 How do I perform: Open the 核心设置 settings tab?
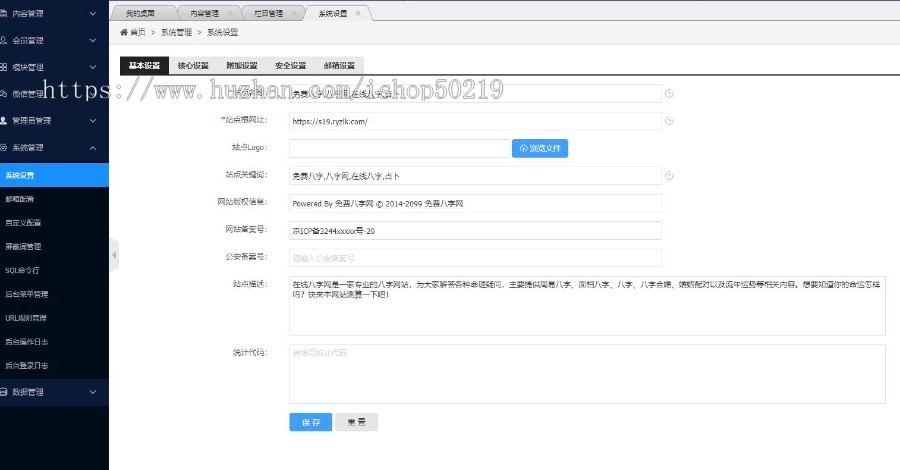(x=193, y=65)
